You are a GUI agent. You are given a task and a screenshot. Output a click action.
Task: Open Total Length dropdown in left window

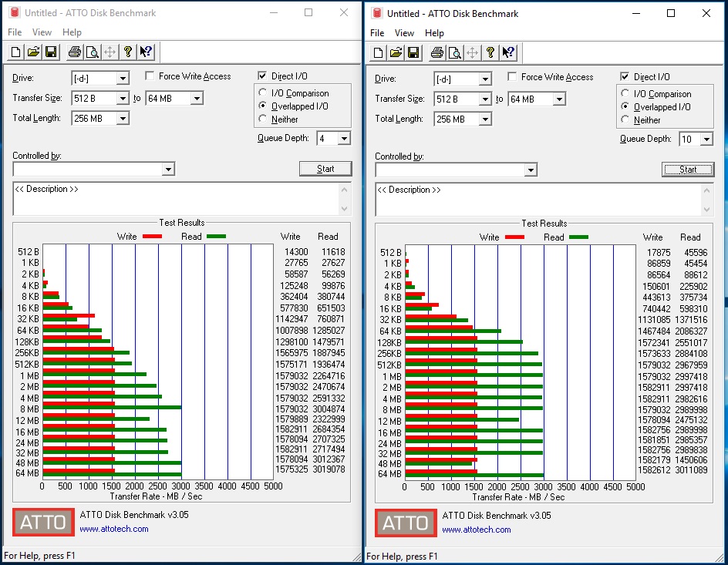pos(123,118)
